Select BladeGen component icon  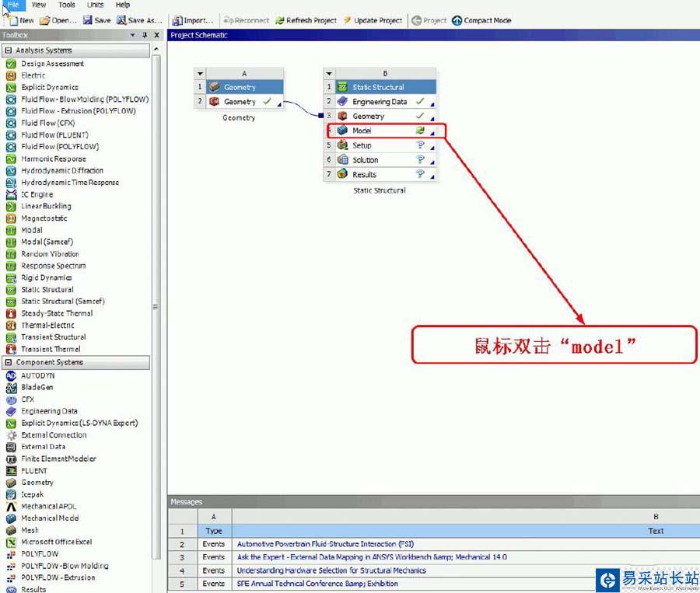tap(11, 388)
